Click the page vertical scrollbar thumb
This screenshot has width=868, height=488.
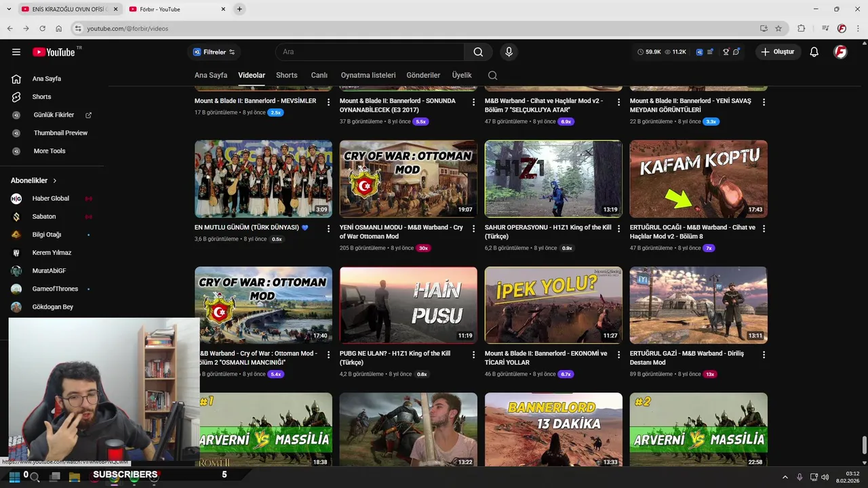864,447
